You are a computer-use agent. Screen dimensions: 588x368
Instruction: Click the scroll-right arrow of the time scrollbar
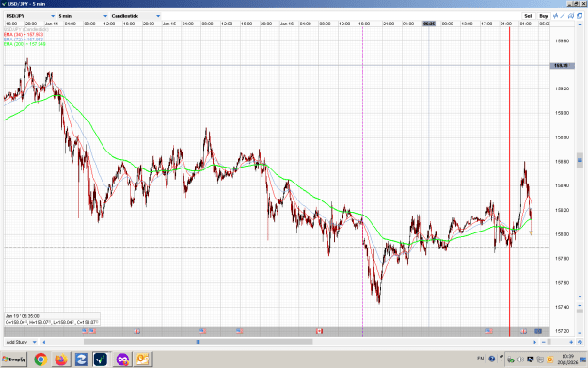pos(534,342)
